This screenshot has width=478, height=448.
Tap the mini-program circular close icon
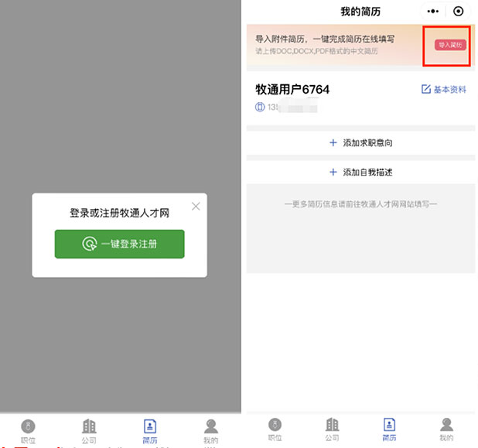tap(459, 12)
